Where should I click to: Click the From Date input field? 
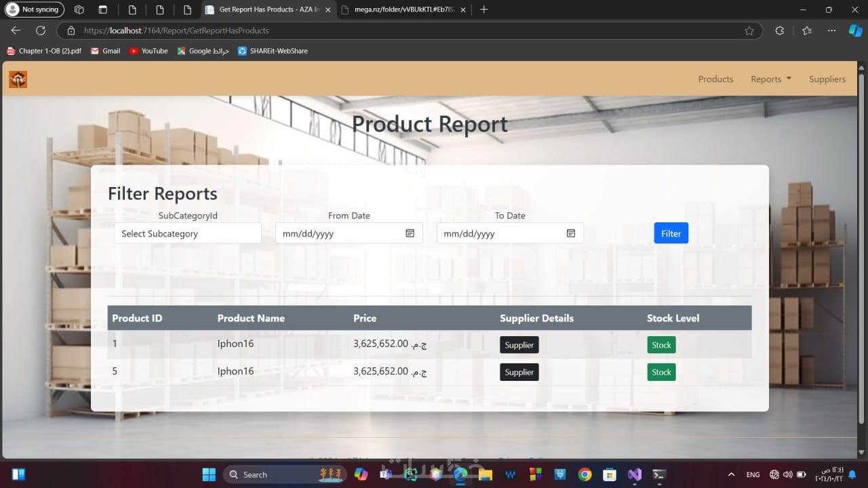[x=349, y=233]
